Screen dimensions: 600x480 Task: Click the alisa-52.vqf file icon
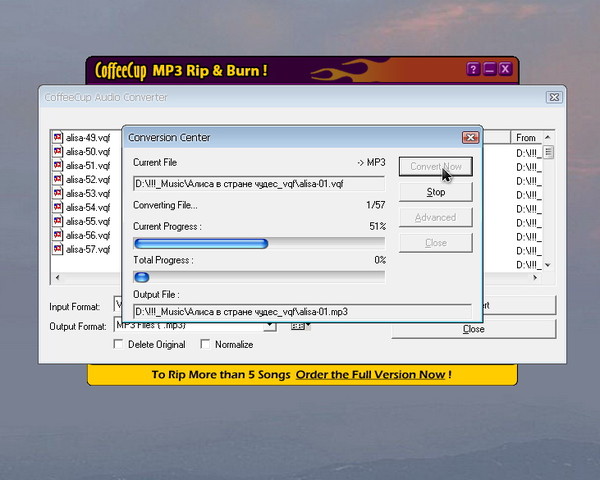pos(58,179)
